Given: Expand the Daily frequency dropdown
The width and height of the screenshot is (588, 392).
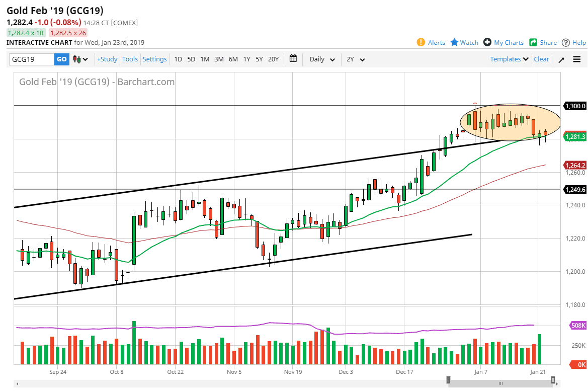Looking at the screenshot, I should [322, 59].
